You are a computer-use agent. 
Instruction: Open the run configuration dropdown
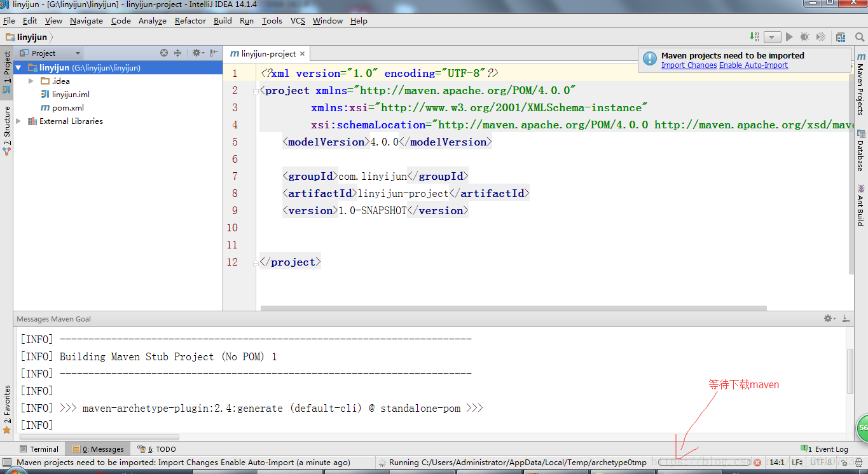(772, 37)
